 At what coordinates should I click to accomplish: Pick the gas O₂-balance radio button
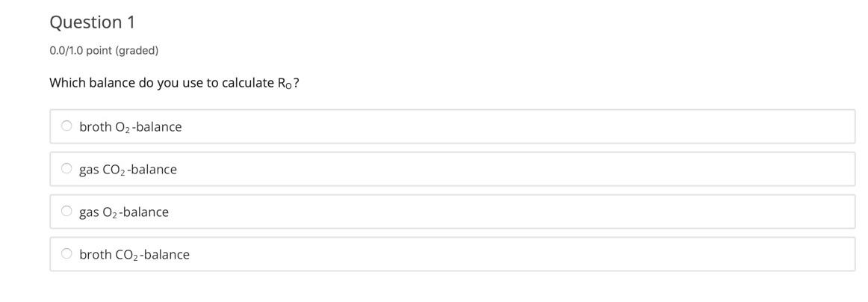[x=66, y=212]
